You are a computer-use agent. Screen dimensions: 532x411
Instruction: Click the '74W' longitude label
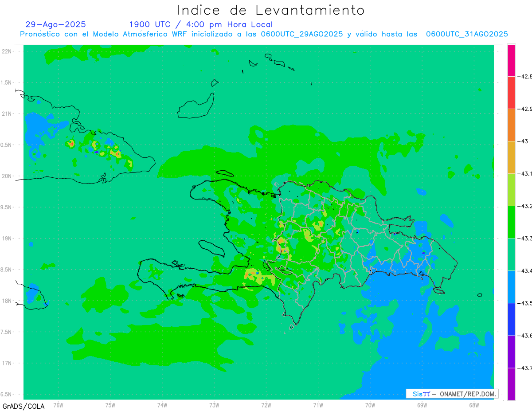[162, 405]
